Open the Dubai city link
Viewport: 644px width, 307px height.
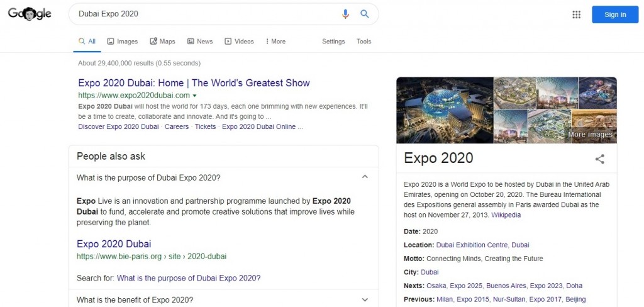(x=430, y=272)
